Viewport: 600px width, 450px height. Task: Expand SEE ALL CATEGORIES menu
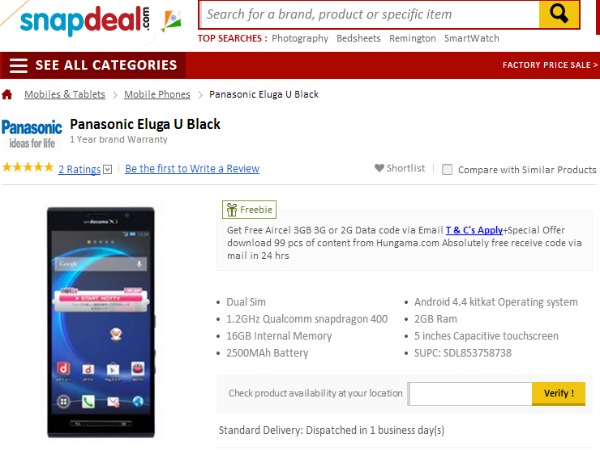[x=106, y=65]
